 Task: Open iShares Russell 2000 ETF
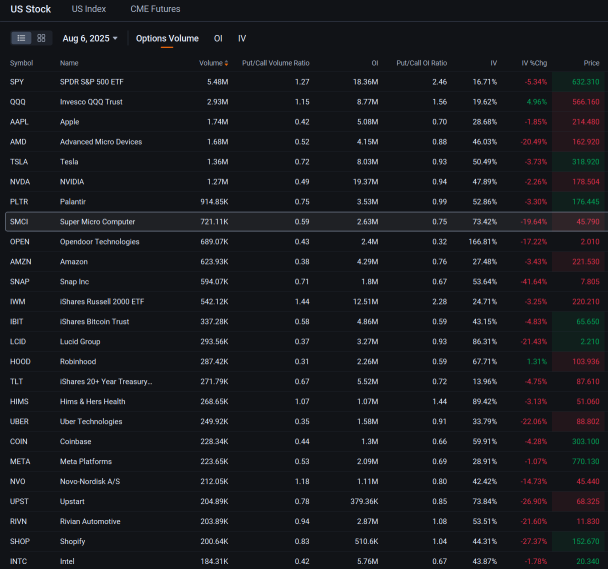(102, 302)
